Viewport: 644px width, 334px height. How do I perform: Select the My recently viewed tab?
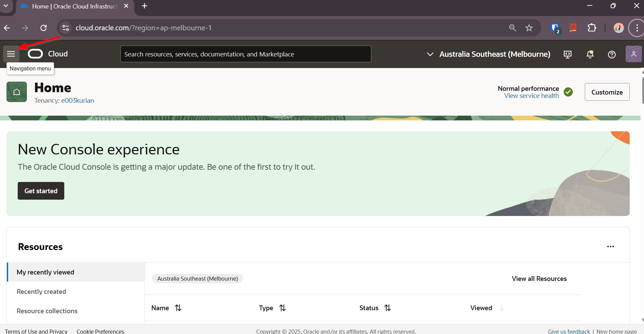[x=46, y=272]
